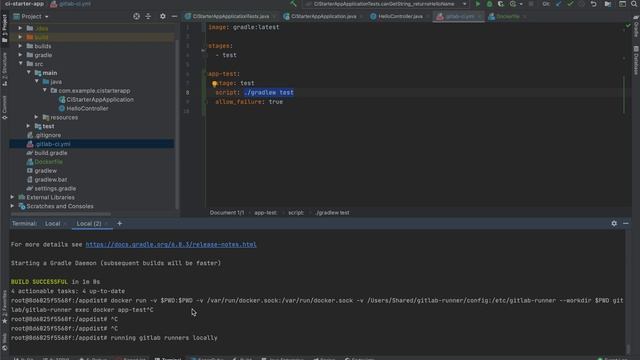Expand the gradle folder
The width and height of the screenshot is (640, 360).
tap(20, 55)
